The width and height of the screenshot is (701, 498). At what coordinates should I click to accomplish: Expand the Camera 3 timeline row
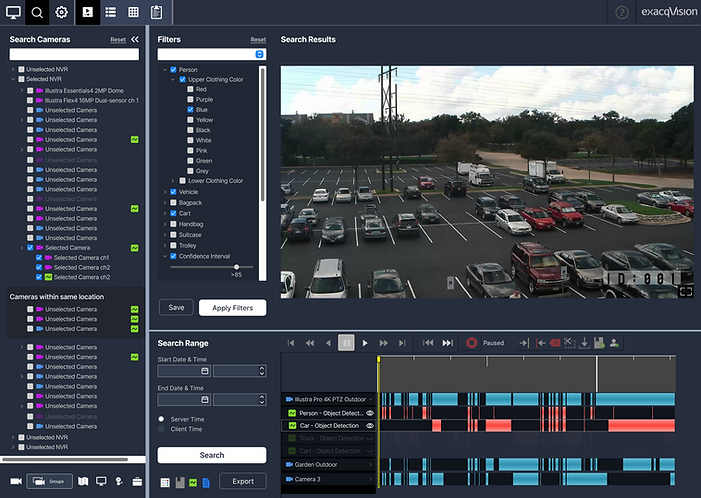371,479
